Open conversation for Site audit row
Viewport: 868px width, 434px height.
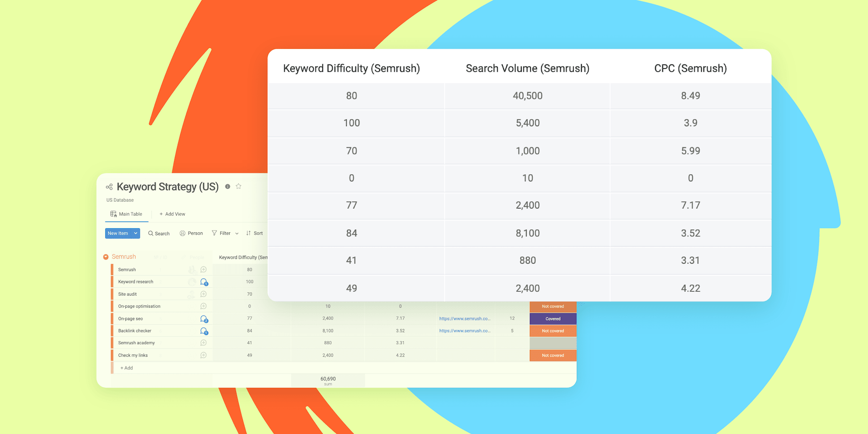203,294
